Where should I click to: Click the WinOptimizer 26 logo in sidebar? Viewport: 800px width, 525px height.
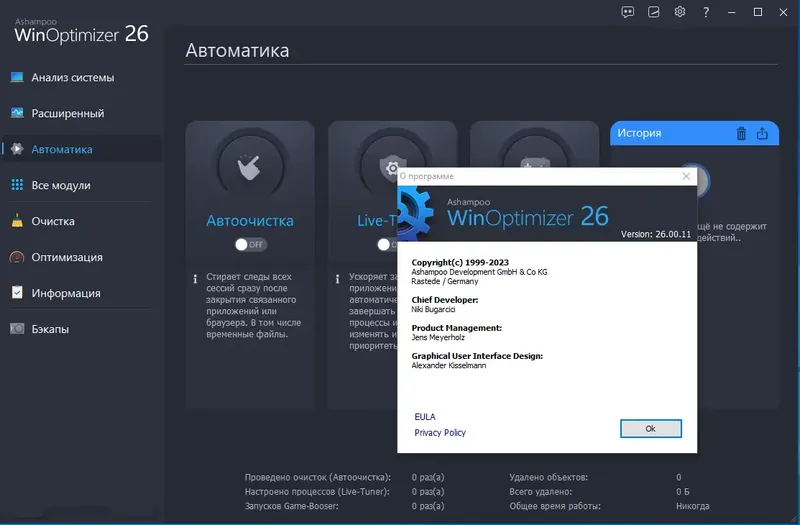[x=82, y=31]
